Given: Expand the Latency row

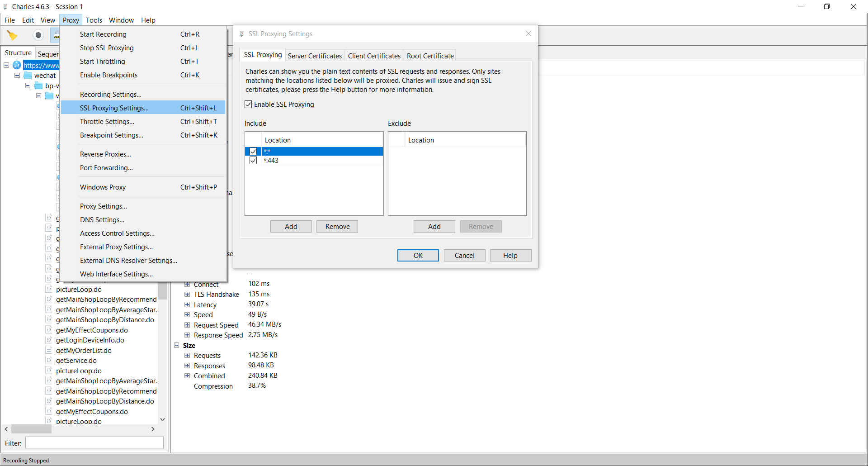Looking at the screenshot, I should (x=187, y=305).
